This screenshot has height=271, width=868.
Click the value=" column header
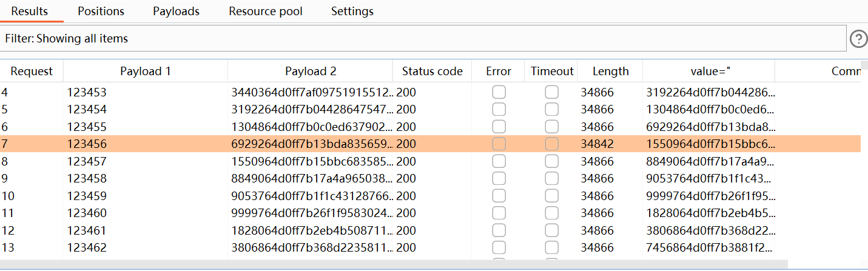(x=710, y=71)
